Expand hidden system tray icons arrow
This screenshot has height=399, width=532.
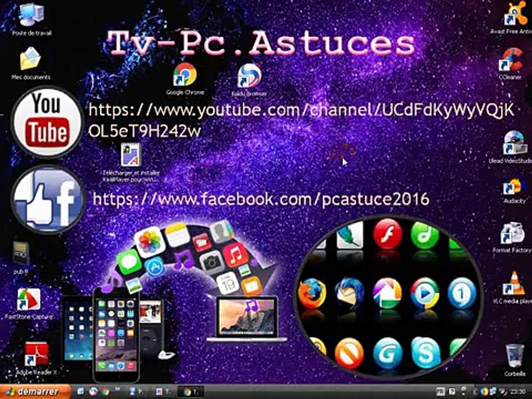[475, 392]
